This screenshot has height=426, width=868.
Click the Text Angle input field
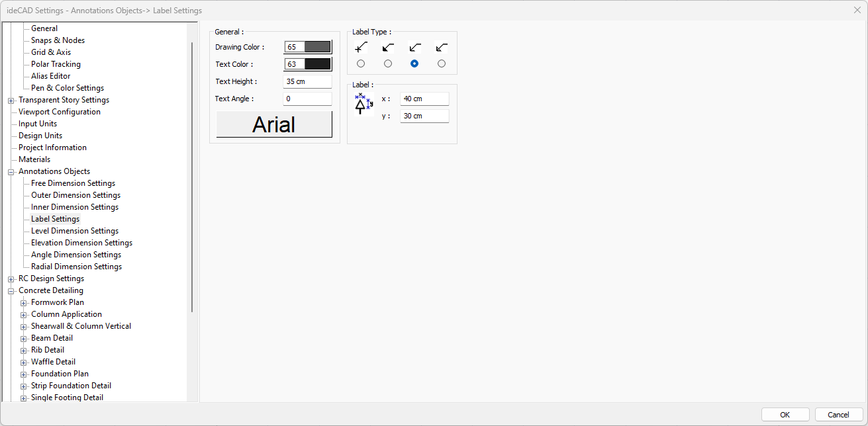[308, 99]
